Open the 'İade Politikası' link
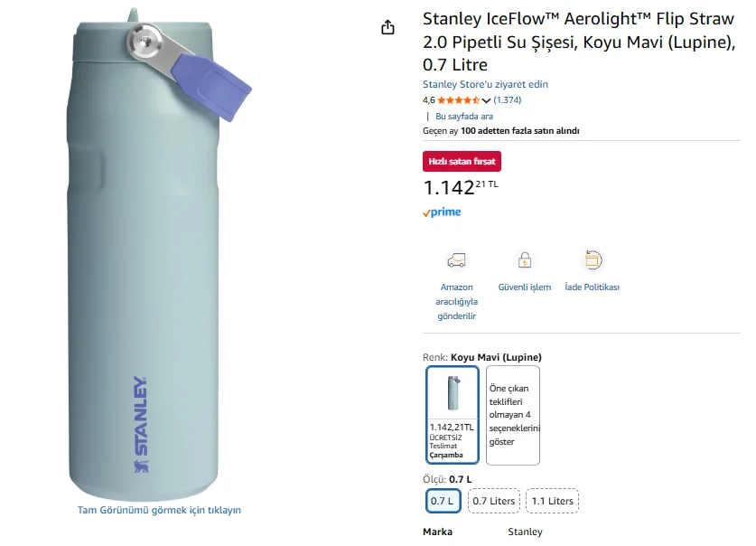Image resolution: width=756 pixels, height=546 pixels. click(x=593, y=287)
